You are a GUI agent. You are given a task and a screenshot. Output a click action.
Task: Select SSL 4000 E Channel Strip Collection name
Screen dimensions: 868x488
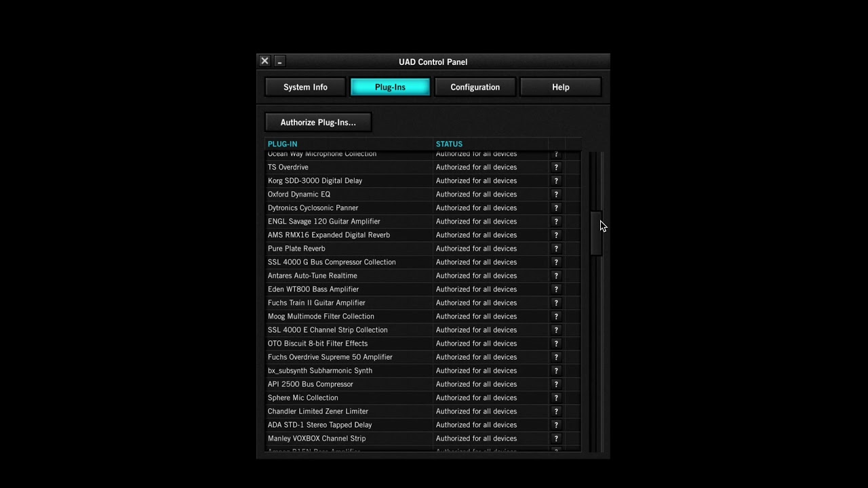pyautogui.click(x=328, y=330)
